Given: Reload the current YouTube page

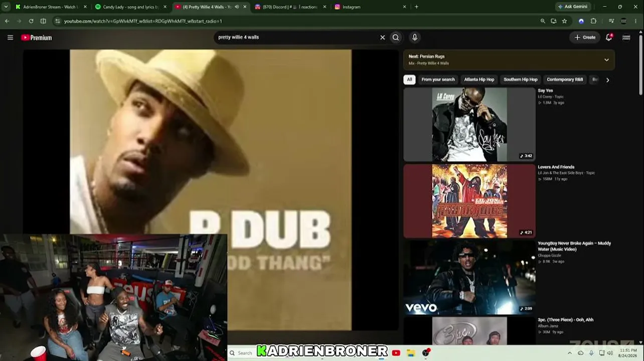Looking at the screenshot, I should [x=31, y=21].
